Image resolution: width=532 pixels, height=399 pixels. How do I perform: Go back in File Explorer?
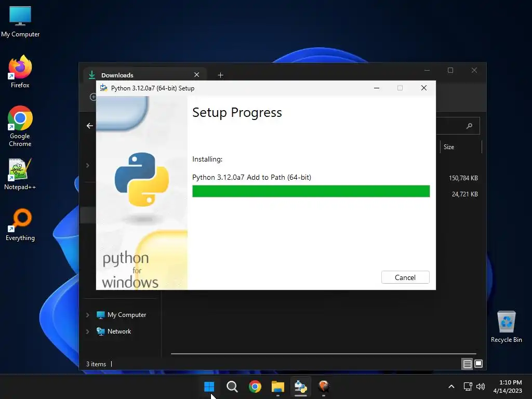click(89, 126)
